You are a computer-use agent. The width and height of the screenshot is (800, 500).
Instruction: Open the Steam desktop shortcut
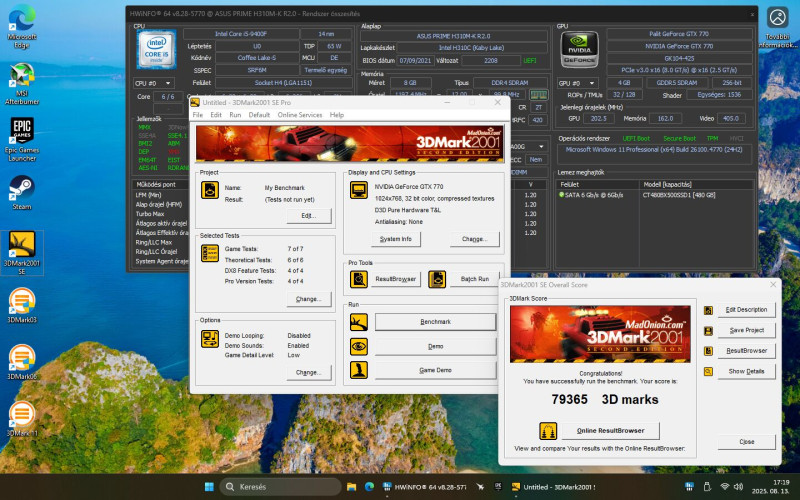(22, 192)
